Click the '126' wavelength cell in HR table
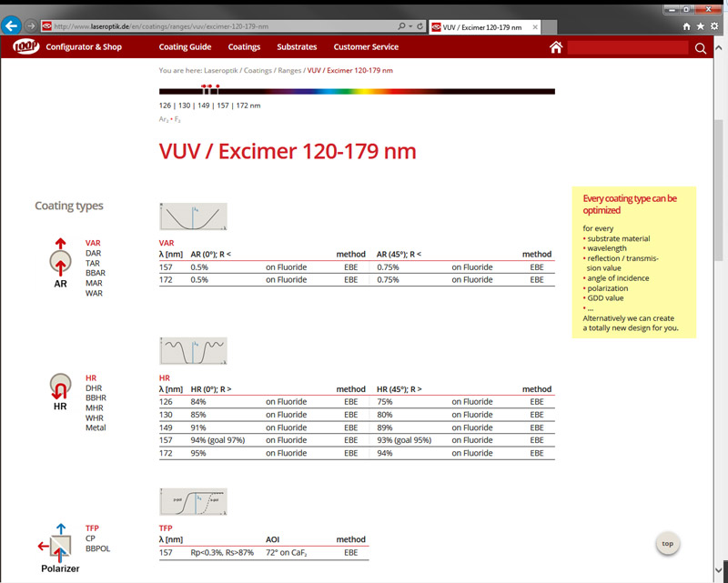The height and width of the screenshot is (583, 728). pos(166,402)
